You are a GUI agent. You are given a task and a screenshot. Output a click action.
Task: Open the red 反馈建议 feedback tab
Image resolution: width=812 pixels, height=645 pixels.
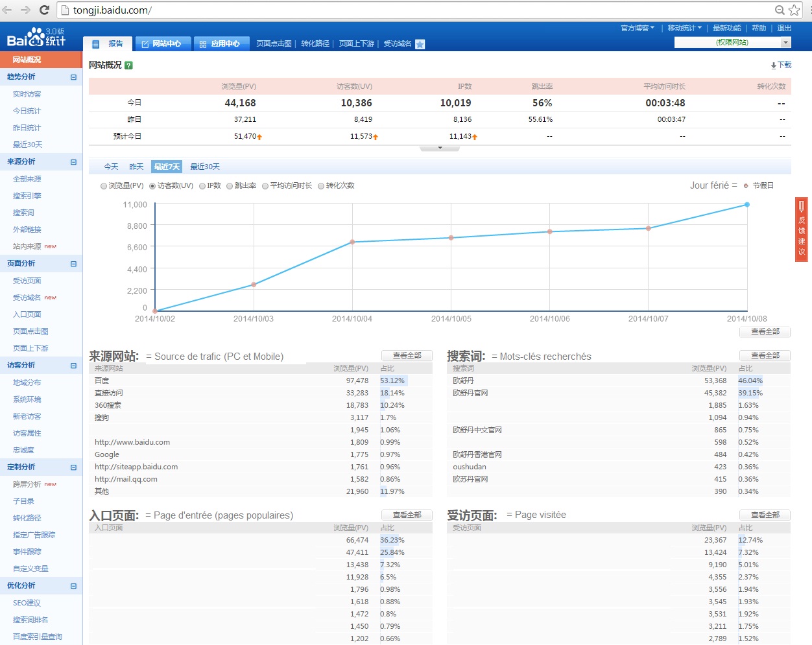point(801,230)
